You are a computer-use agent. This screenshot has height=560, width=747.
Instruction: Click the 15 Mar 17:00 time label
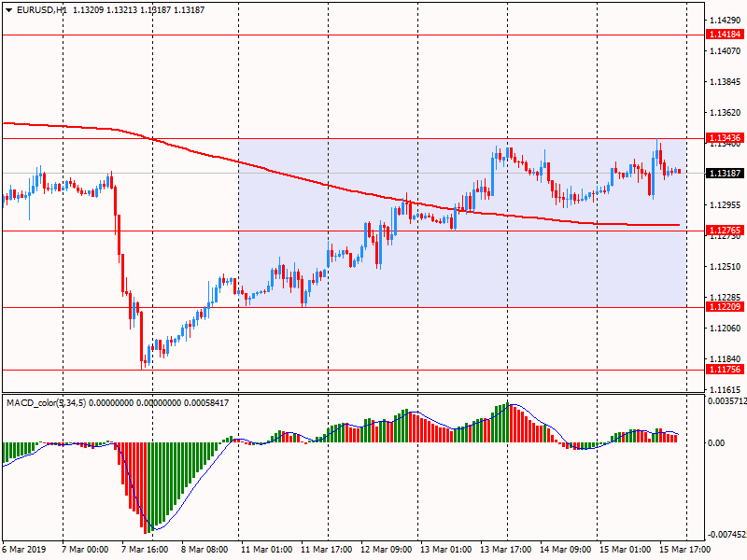click(684, 549)
